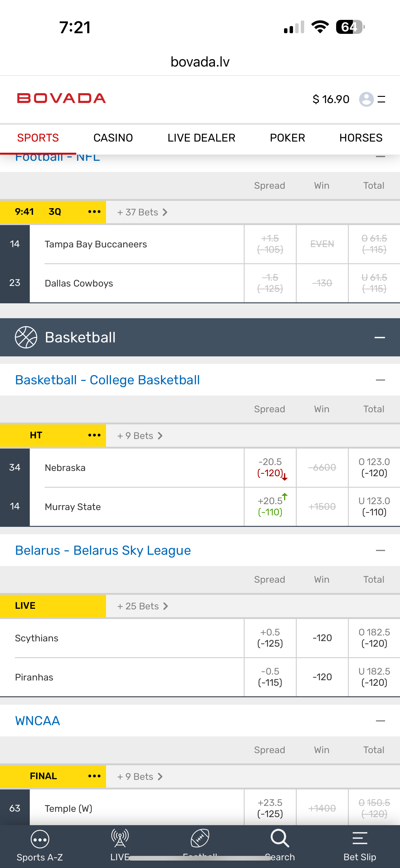Collapse the WNCAA section
The width and height of the screenshot is (400, 868).
(380, 721)
